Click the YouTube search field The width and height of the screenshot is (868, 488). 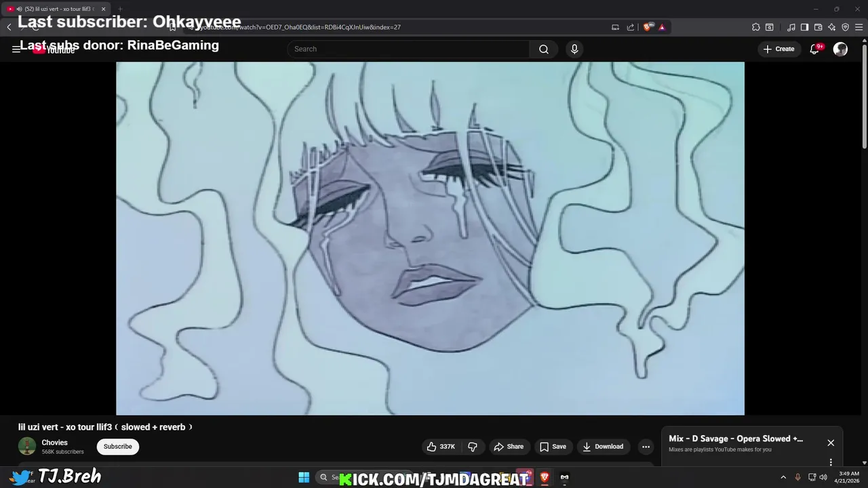408,49
